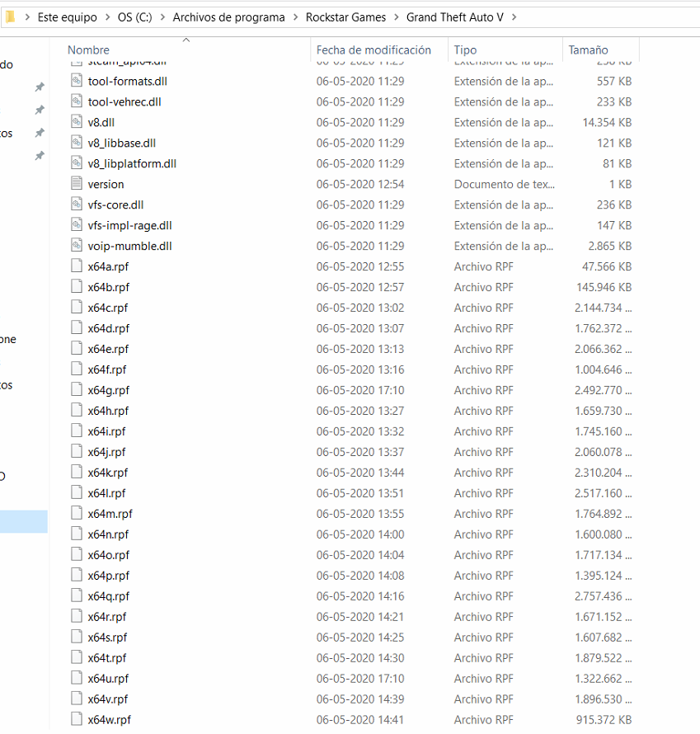Select the v8_libbase.dll file icon

[77, 143]
